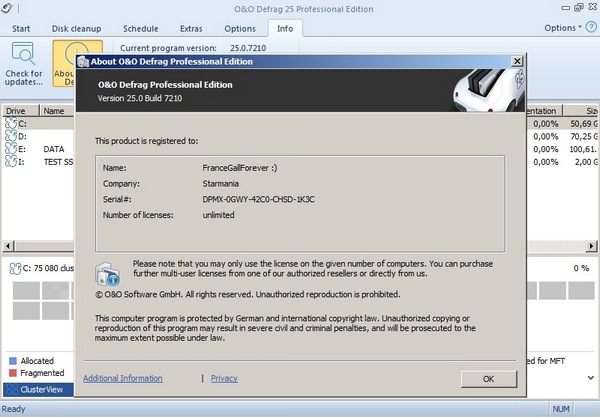
Task: Open the Start tab
Action: (x=21, y=29)
